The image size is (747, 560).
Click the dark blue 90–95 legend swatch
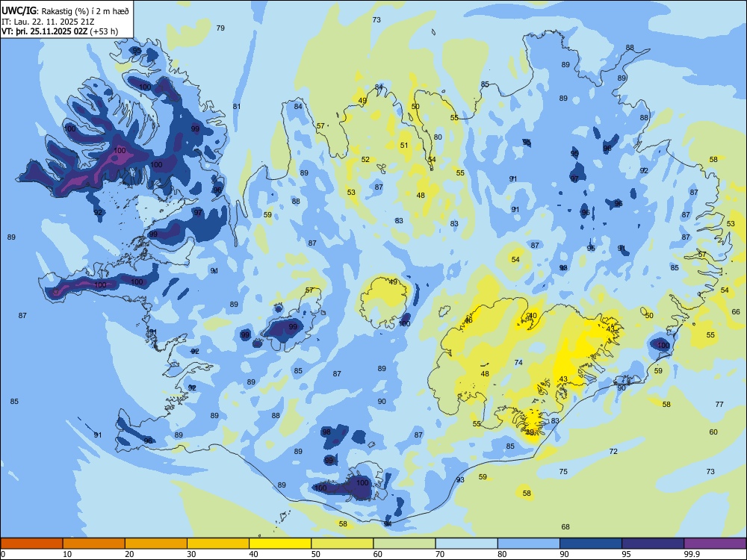[x=591, y=544]
